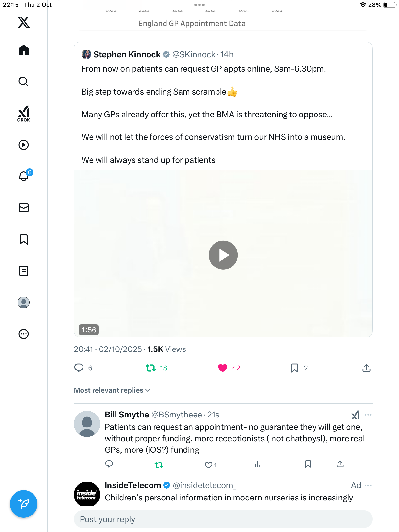399x532 pixels.
Task: Open the Lists page icon
Action: pos(24,271)
